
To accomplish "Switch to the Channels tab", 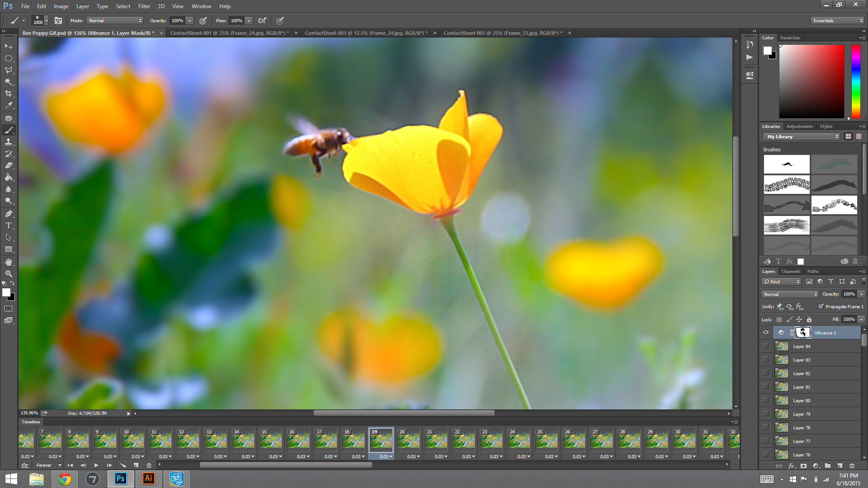I will [791, 272].
